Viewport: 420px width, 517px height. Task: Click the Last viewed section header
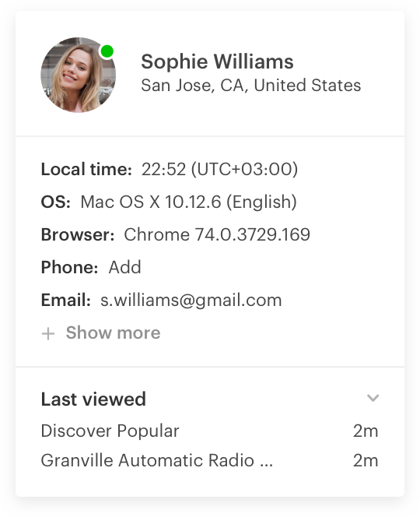[x=93, y=399]
